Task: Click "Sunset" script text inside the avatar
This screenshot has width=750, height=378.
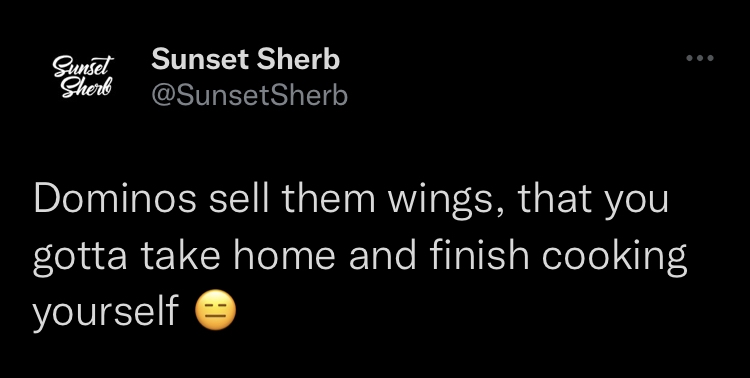Action: click(84, 66)
